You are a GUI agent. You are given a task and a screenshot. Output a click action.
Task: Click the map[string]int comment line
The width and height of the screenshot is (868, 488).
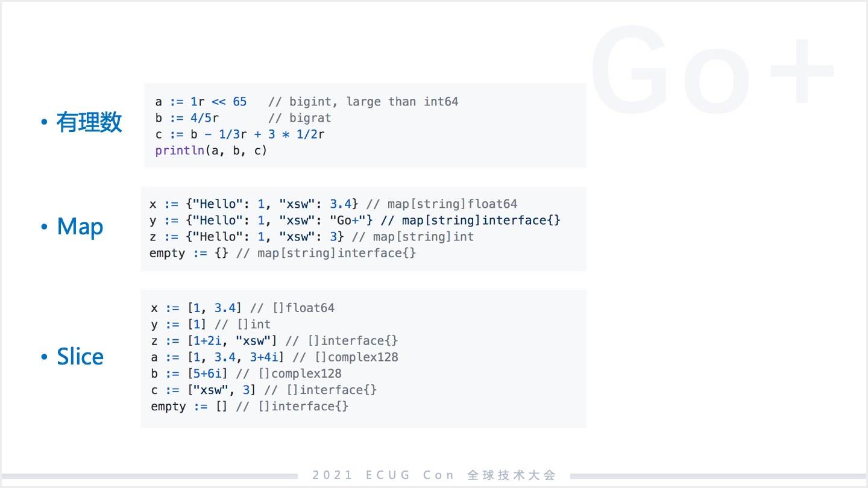tap(312, 237)
